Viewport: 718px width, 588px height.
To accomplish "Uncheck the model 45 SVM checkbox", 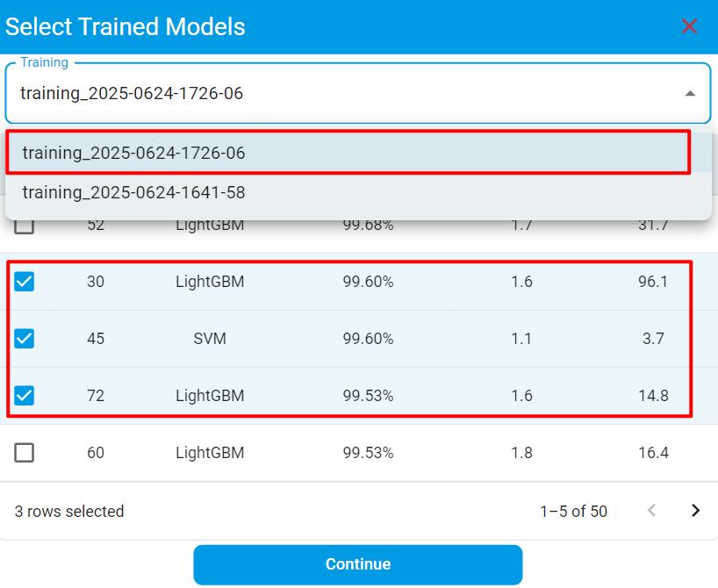I will (x=25, y=339).
